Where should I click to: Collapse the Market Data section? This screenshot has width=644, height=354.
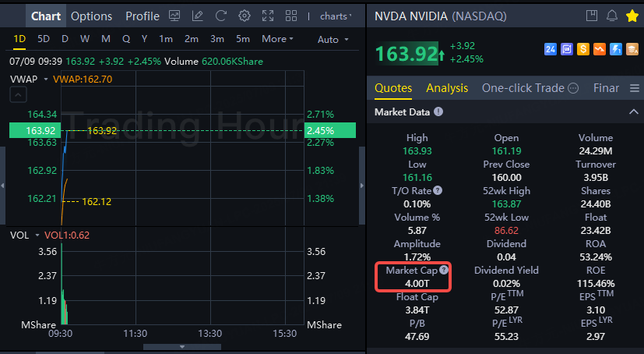[632, 112]
